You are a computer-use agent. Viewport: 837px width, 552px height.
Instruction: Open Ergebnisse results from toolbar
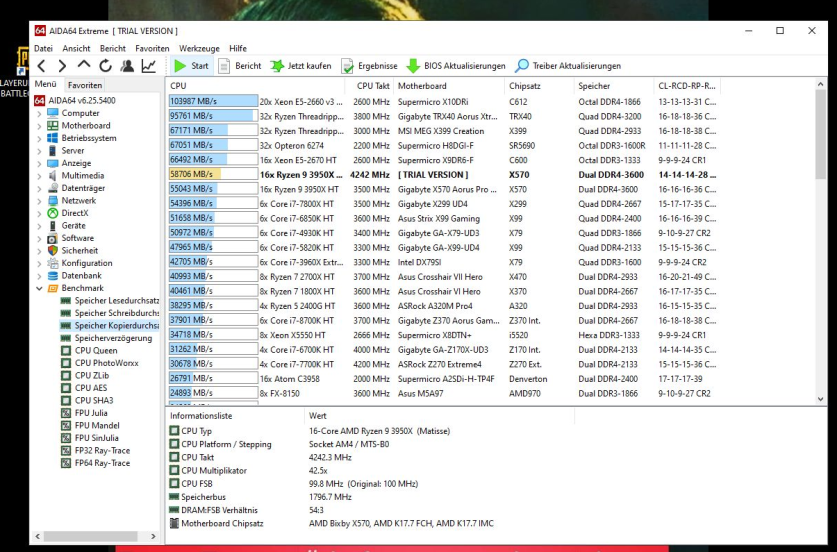(x=369, y=66)
